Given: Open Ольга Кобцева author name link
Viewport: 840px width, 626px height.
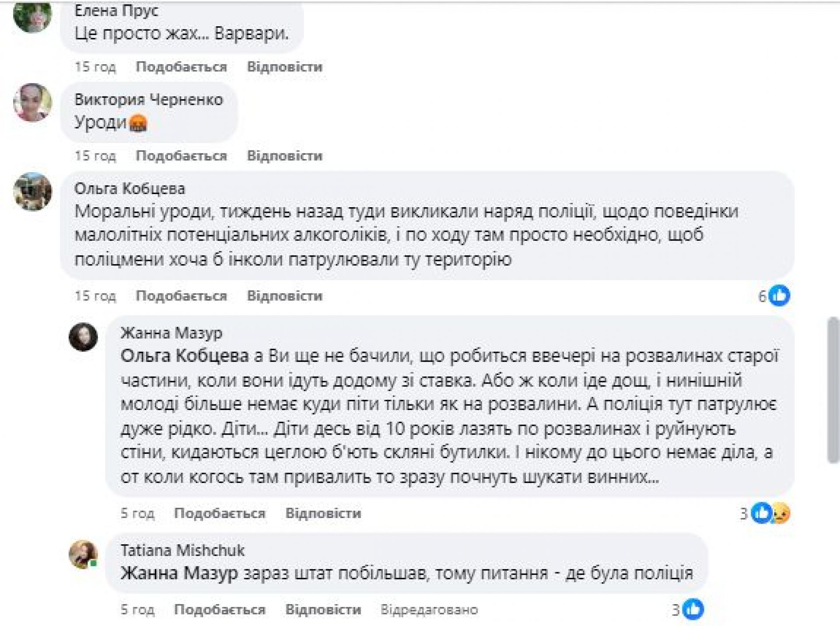Looking at the screenshot, I should click(x=129, y=189).
